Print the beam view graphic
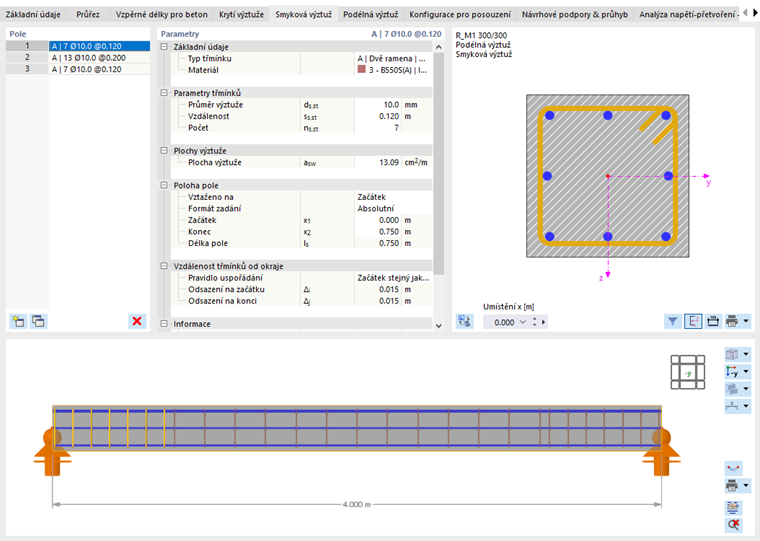The width and height of the screenshot is (760, 541). (x=732, y=485)
